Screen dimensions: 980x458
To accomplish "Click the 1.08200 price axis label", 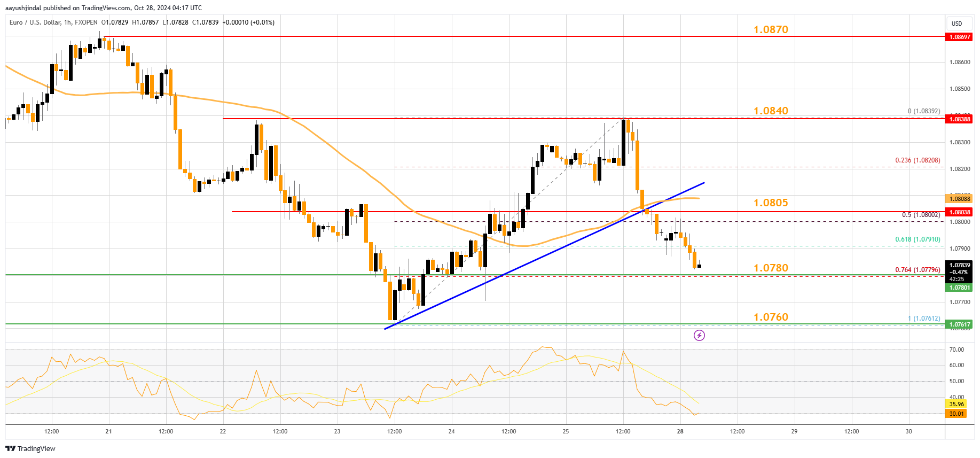I will [x=960, y=169].
